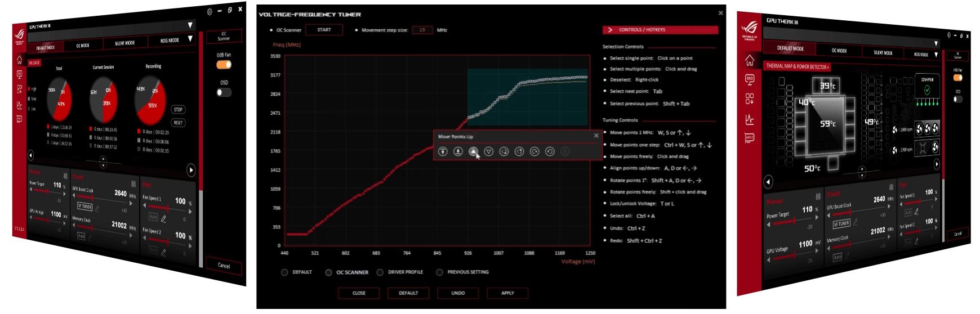Click the Move Points Up icon
This screenshot has width=980, height=314.
point(473,151)
